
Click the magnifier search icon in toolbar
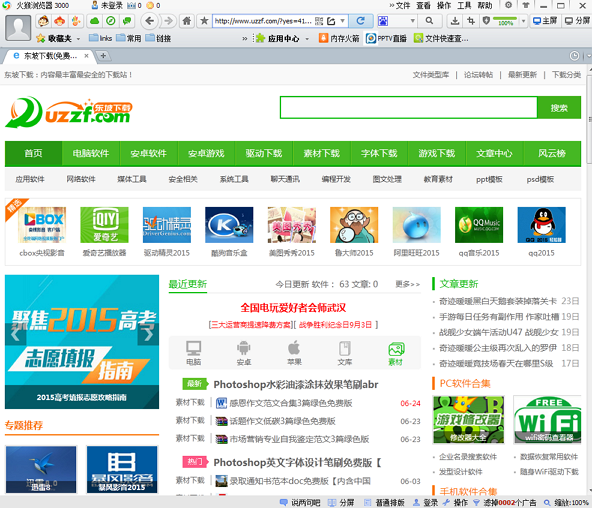429,21
